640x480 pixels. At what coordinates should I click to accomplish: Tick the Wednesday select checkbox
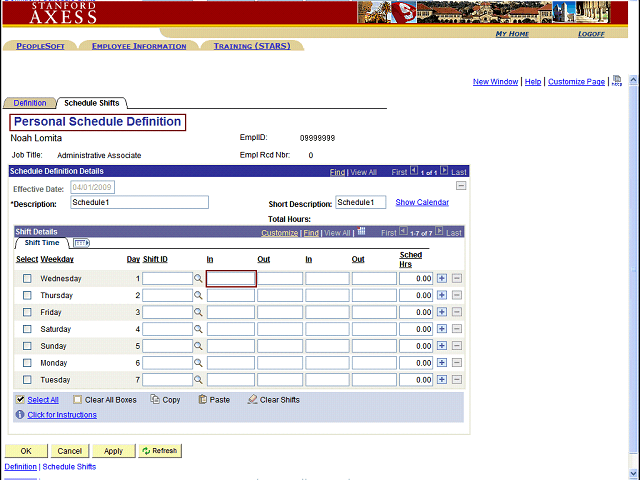coord(27,279)
